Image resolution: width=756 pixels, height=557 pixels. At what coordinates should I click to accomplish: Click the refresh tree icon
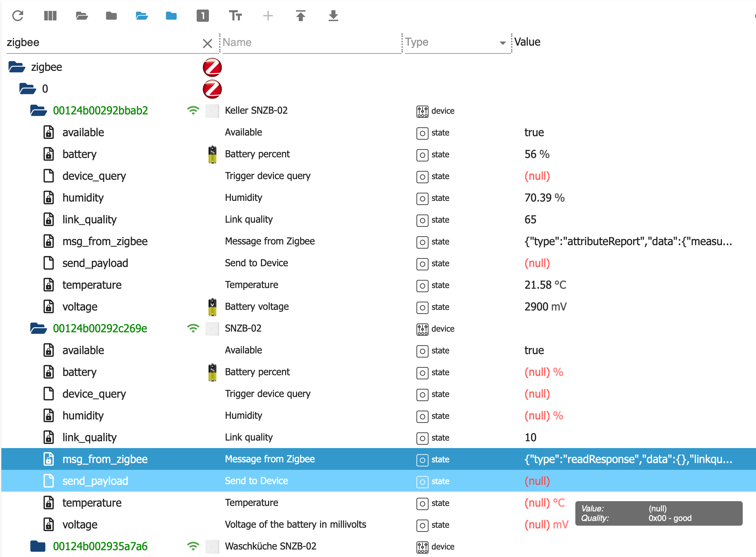pos(18,16)
